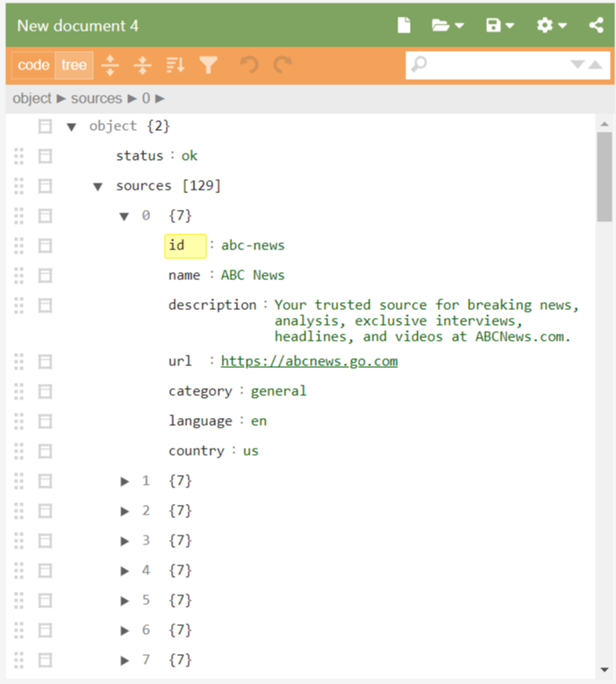The width and height of the screenshot is (616, 684).
Task: Open the actions menu of the country row
Action: (x=45, y=451)
